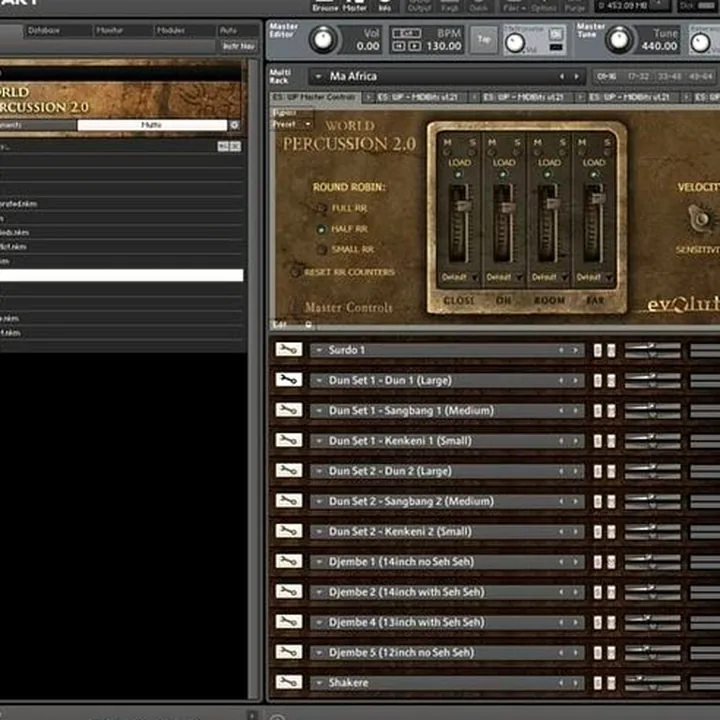Click the Info toolbar button
This screenshot has width=720, height=720.
coord(385,6)
